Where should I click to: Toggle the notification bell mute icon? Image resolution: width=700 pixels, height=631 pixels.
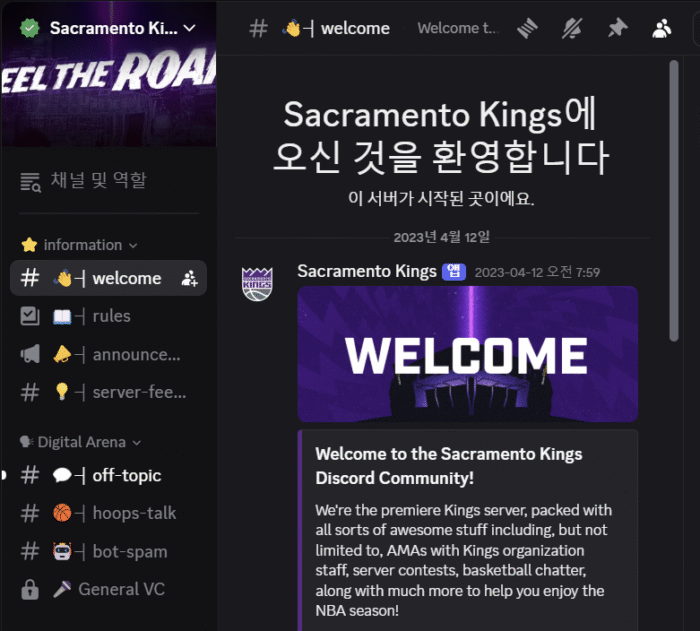572,29
